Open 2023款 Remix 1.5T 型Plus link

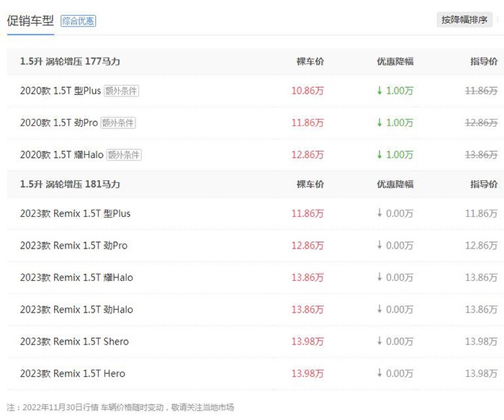pos(75,213)
